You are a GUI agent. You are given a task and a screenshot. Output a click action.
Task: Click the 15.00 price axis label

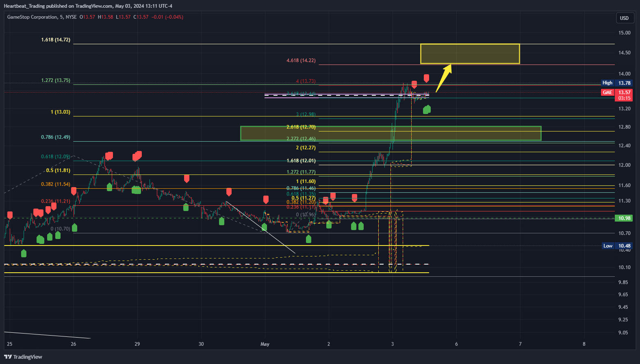point(624,33)
